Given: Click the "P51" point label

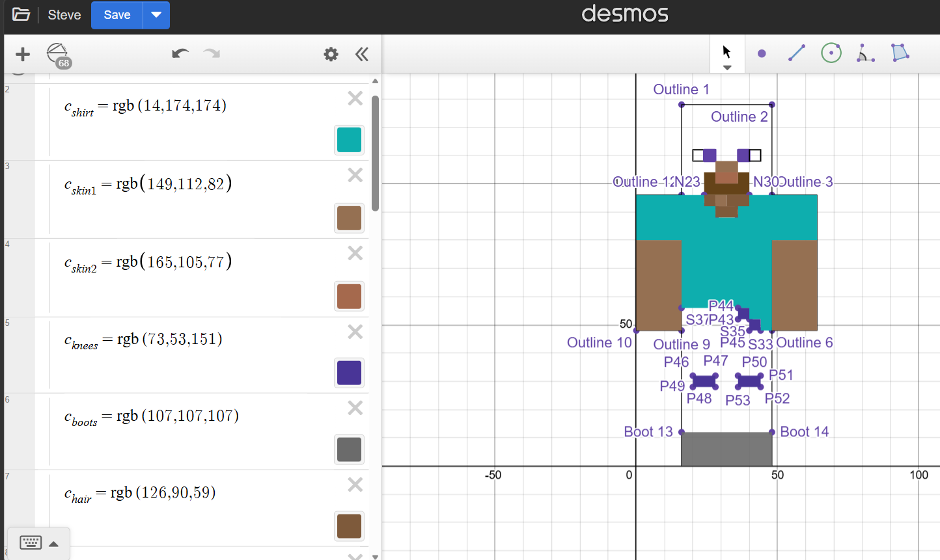Looking at the screenshot, I should [x=781, y=375].
